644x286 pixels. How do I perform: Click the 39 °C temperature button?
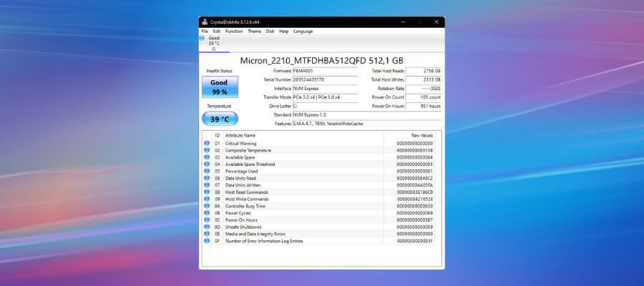click(220, 119)
